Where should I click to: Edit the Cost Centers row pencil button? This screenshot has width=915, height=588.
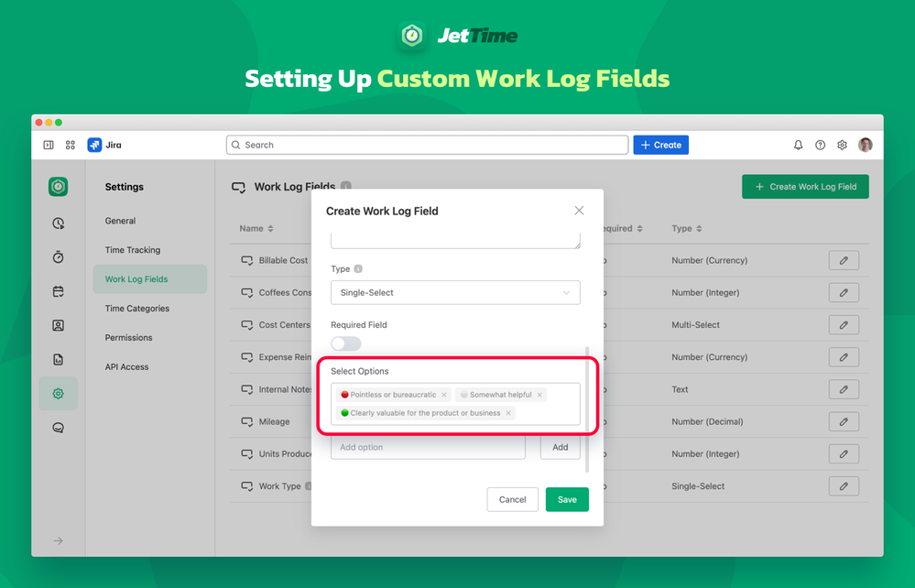point(844,325)
